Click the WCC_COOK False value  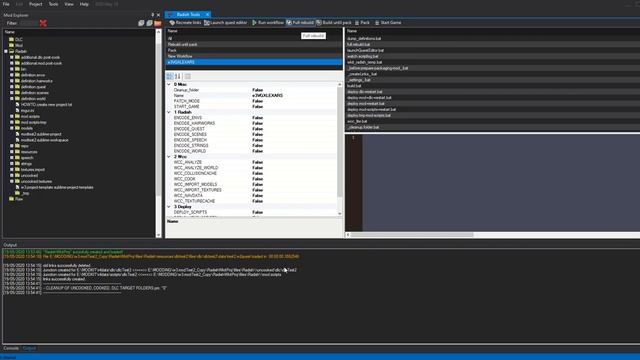[258, 179]
